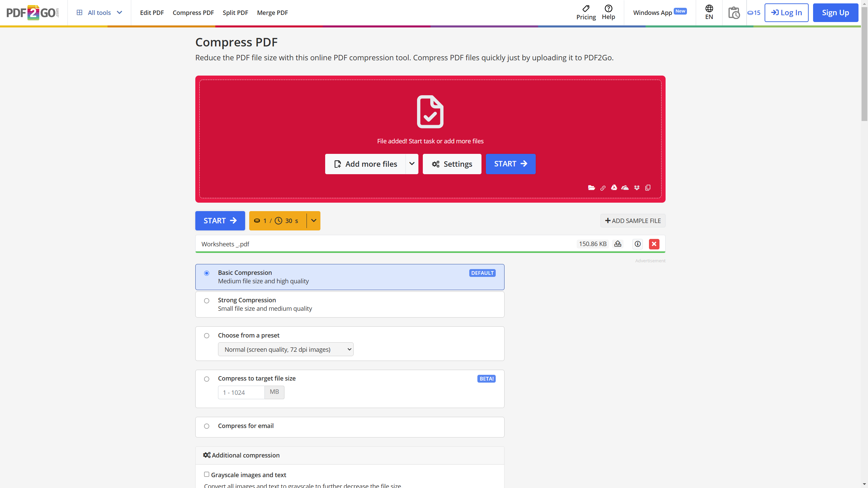868x488 pixels.
Task: Click the Merge PDF tab
Action: click(x=273, y=13)
